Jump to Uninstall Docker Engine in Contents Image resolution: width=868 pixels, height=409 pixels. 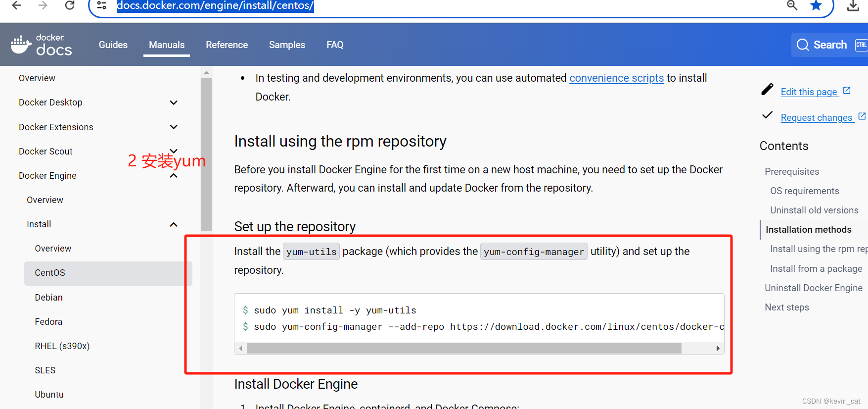click(814, 288)
